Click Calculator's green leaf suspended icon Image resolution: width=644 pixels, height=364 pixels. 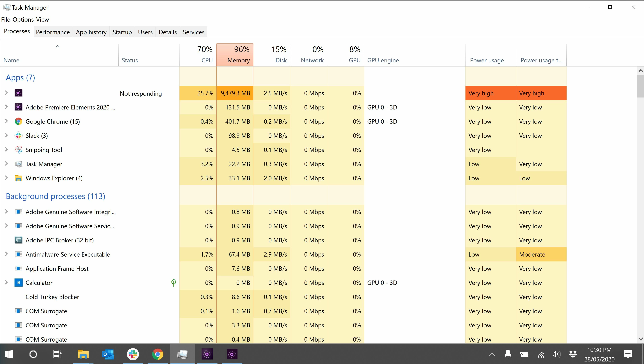(173, 283)
